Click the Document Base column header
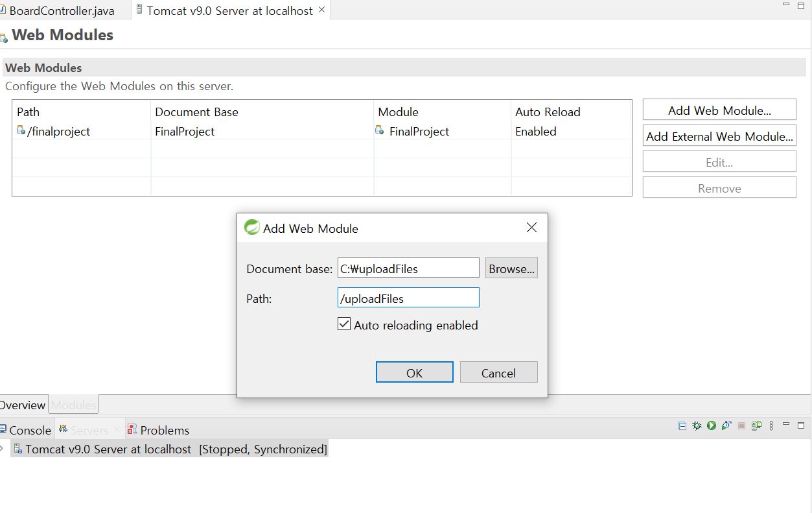 point(262,112)
